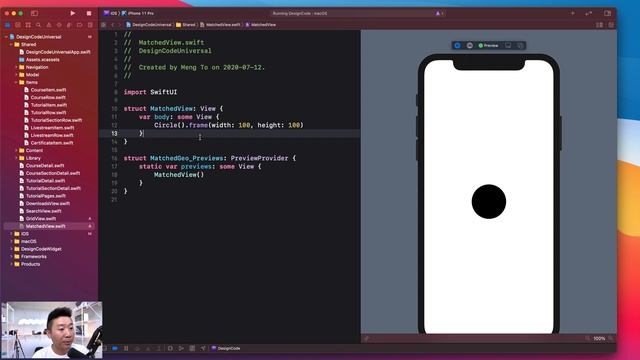
Task: Open the Breakpoint navigator icon
Action: point(80,25)
